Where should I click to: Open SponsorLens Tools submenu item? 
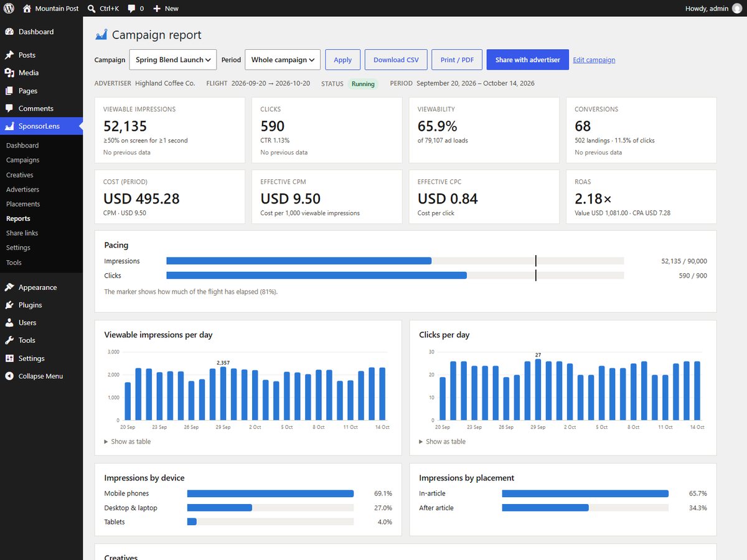(x=14, y=263)
